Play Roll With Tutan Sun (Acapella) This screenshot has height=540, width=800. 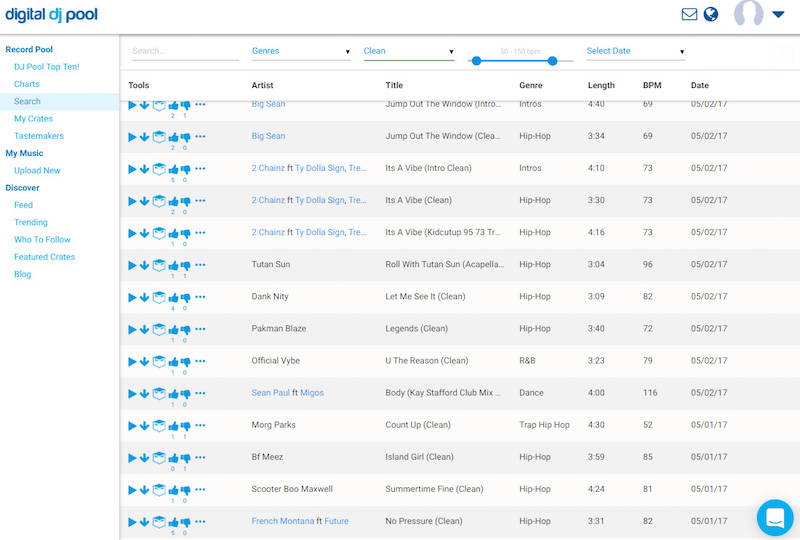click(x=132, y=265)
